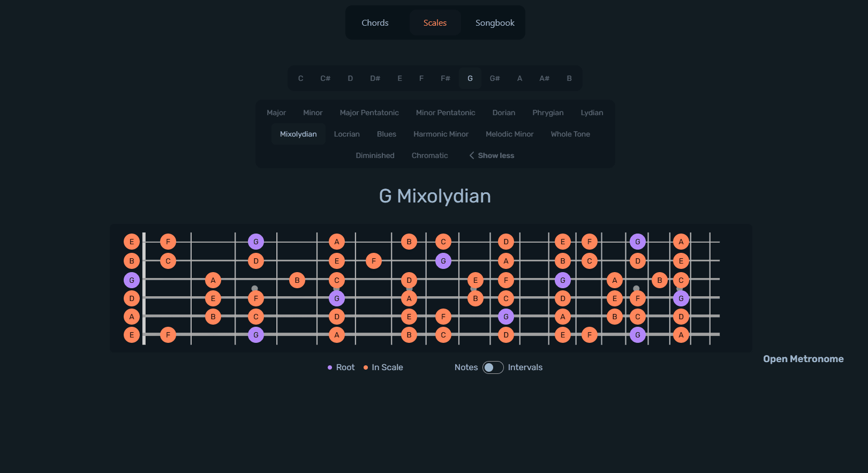Choose the Blues scale
Screen dimensions: 868x473
(x=386, y=134)
